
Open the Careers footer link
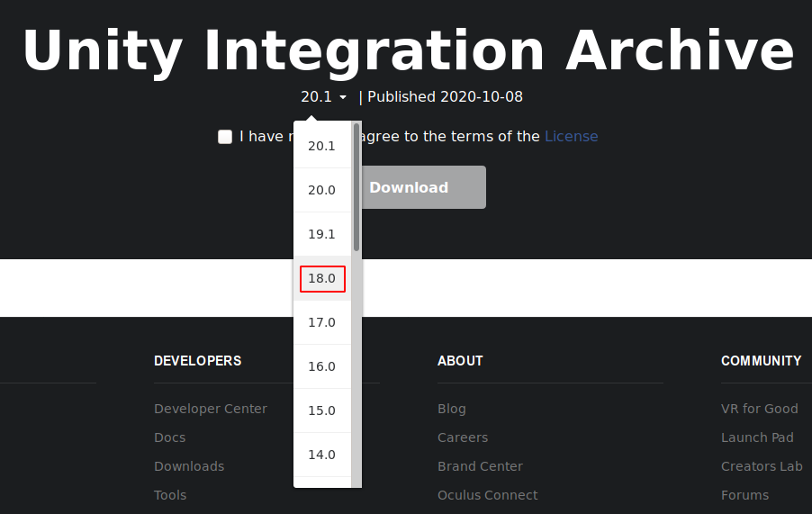click(463, 437)
